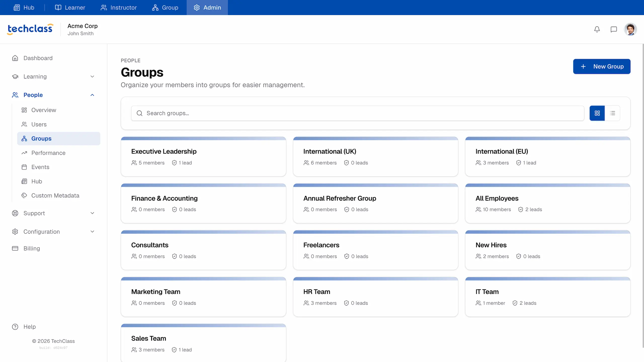The image size is (644, 362).
Task: Click the Help question mark icon
Action: [x=15, y=327]
